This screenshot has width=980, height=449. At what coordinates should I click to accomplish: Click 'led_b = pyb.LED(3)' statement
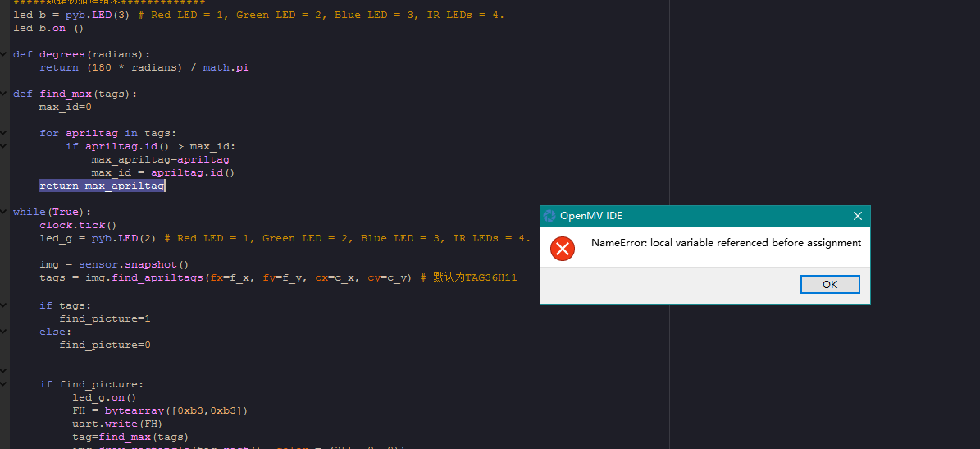pos(71,15)
